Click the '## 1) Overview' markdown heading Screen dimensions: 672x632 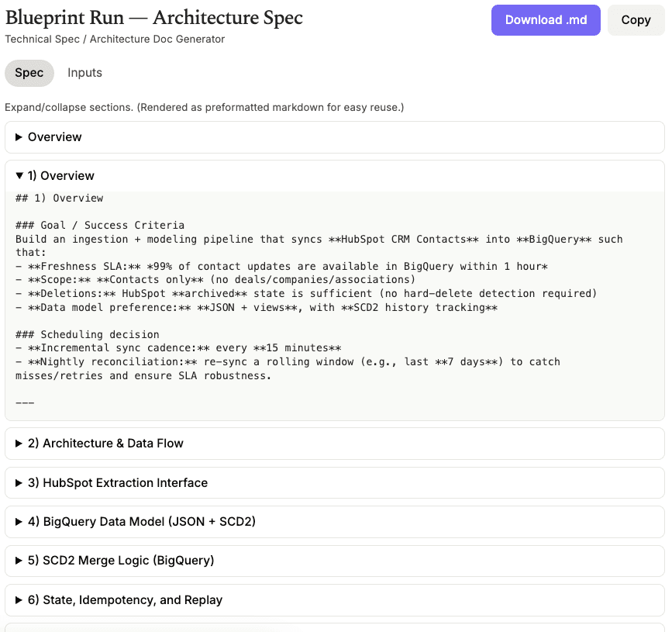[x=59, y=198]
